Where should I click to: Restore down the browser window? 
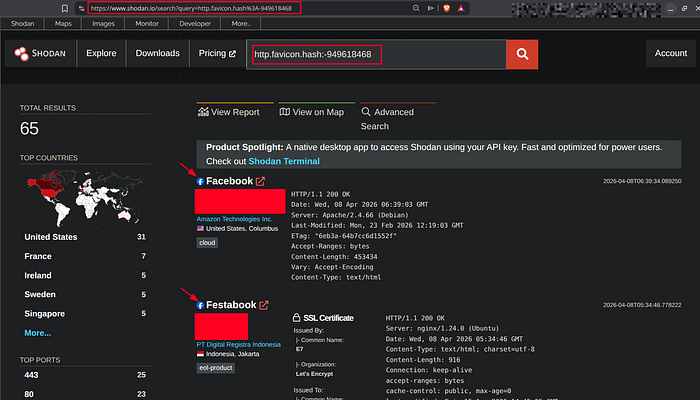coord(684,8)
